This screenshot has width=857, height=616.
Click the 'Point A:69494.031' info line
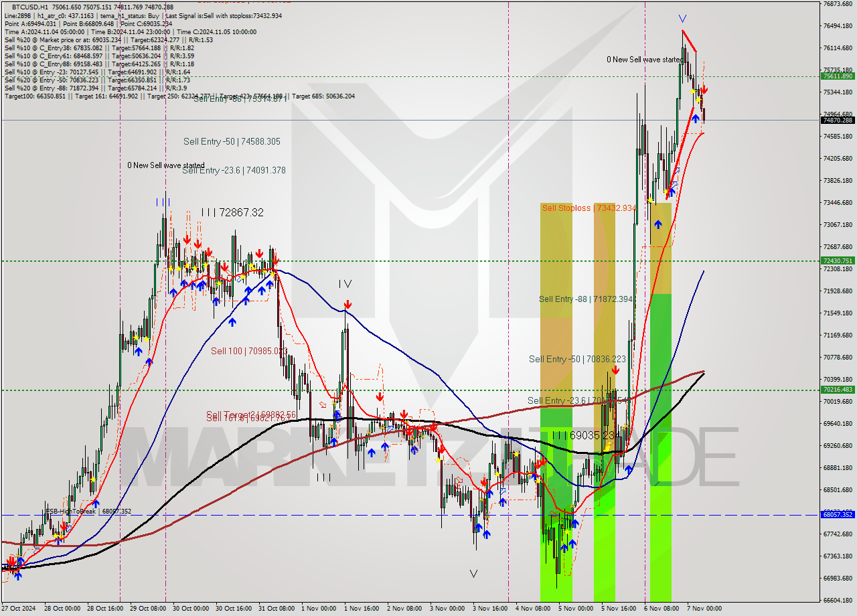pos(88,23)
